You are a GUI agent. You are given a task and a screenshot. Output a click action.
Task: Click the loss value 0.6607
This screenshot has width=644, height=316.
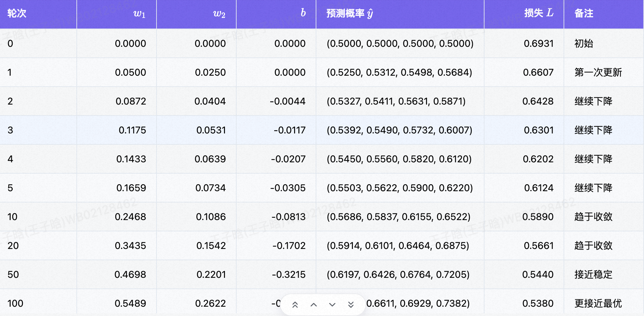point(538,72)
